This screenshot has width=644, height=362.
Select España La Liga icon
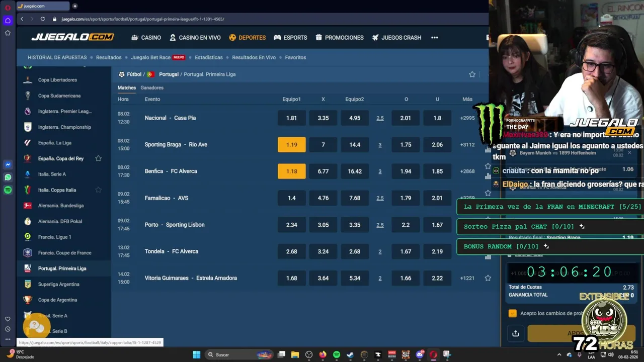point(28,143)
